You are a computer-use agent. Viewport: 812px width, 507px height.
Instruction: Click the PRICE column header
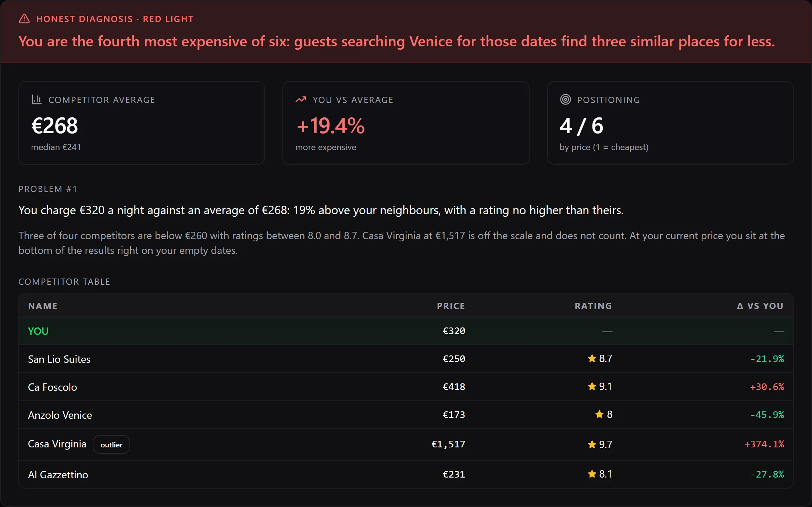click(x=451, y=306)
